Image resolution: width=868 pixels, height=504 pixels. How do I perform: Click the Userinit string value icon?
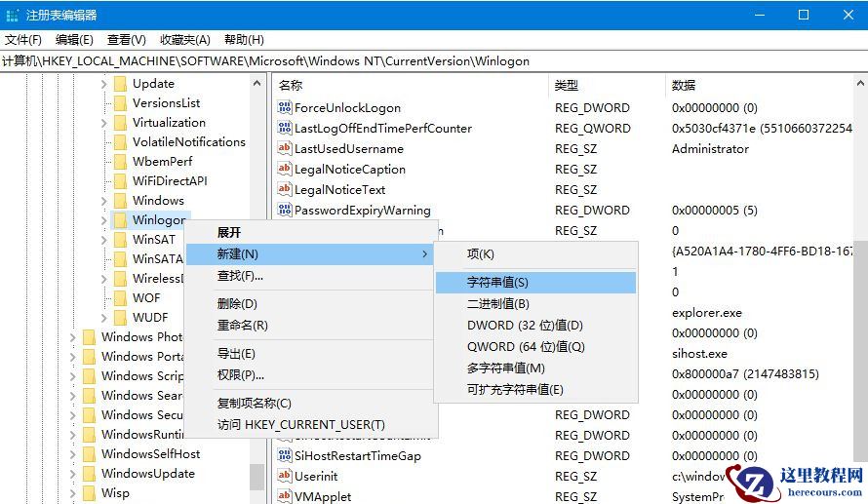click(x=285, y=476)
